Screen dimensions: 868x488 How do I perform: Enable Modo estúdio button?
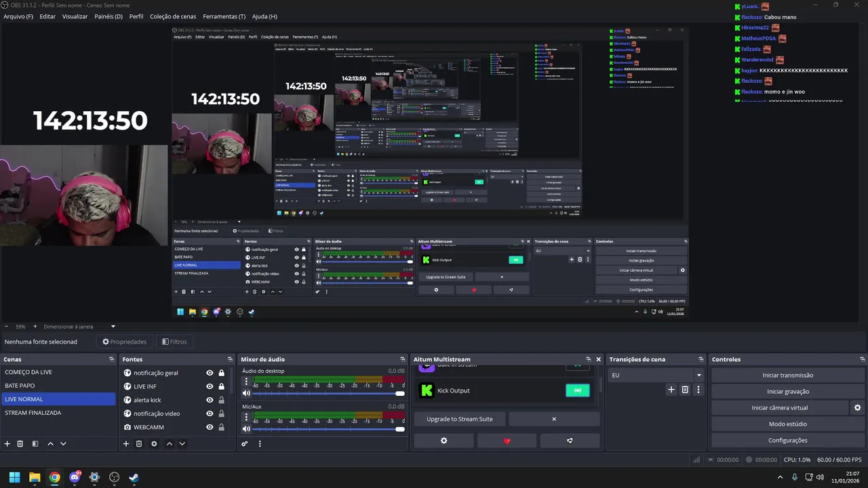[788, 424]
